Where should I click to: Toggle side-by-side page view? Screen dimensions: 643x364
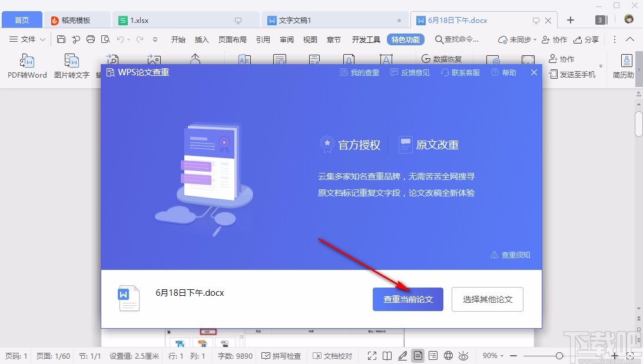coord(387,356)
